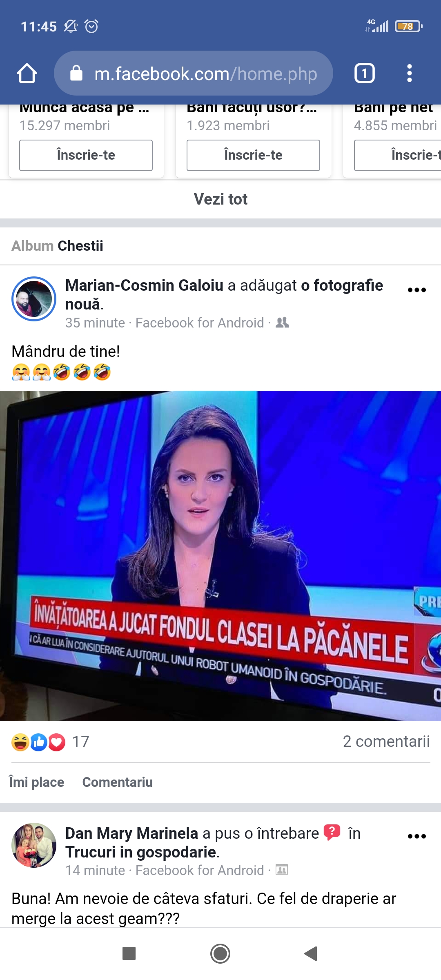Tap Comentariu to comment on photo

(118, 782)
